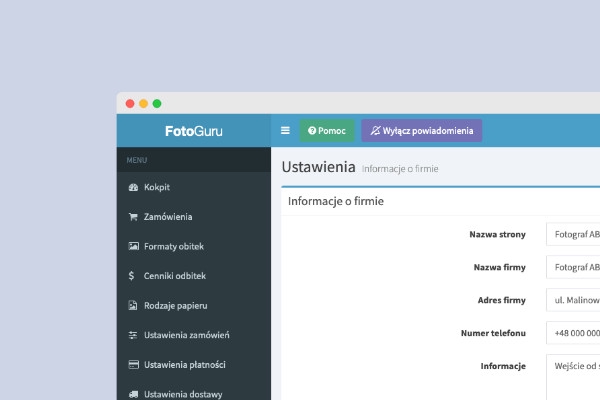The height and width of the screenshot is (400, 600).
Task: Toggle sidebar with hamburger menu icon
Action: click(285, 131)
